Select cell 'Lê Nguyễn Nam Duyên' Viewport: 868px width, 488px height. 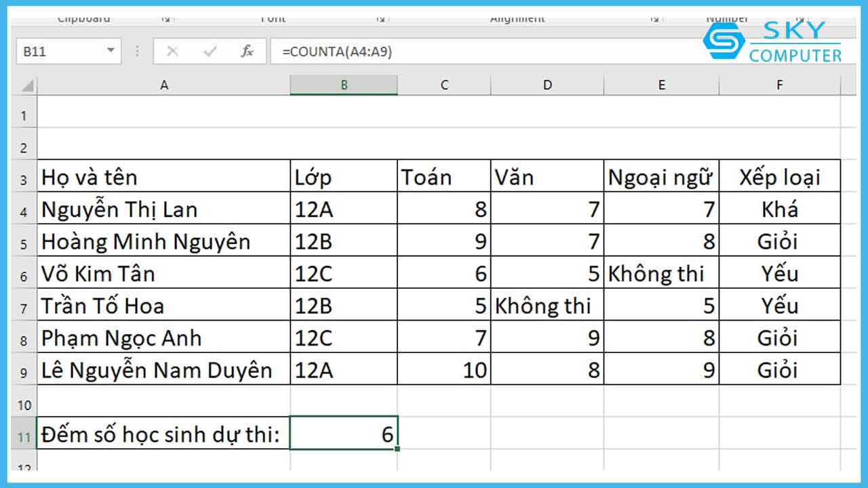(x=163, y=369)
